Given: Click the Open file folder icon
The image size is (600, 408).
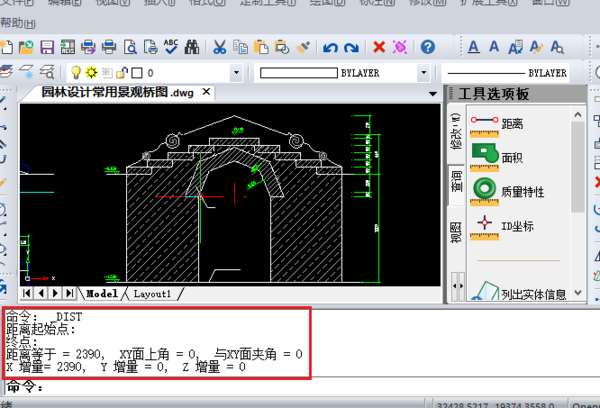Looking at the screenshot, I should click(26, 47).
